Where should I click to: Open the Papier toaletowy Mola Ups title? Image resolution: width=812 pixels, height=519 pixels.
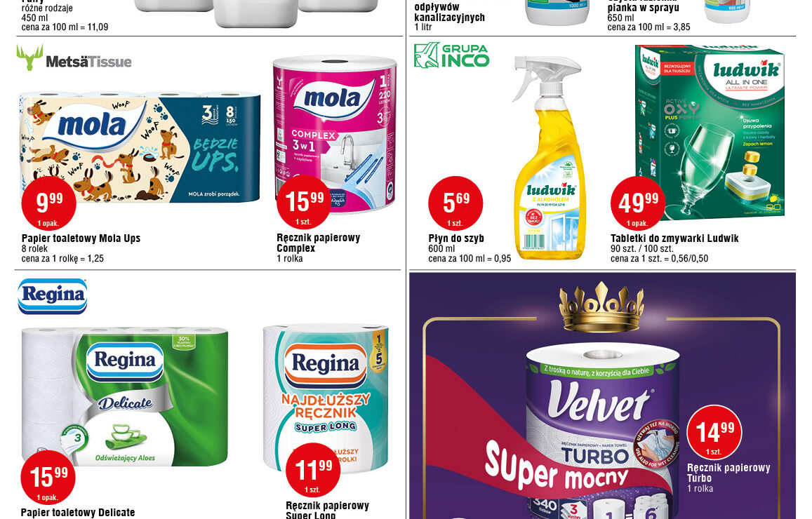[x=81, y=238]
